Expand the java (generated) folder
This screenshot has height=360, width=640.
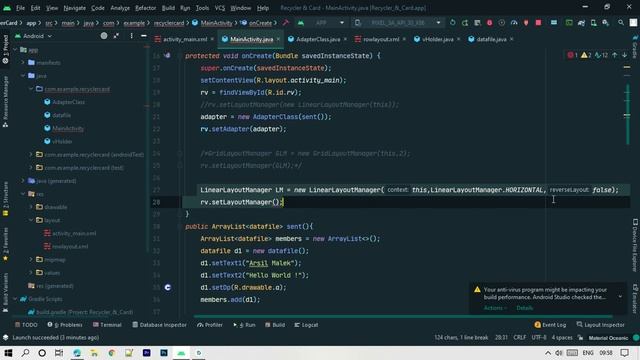point(23,180)
